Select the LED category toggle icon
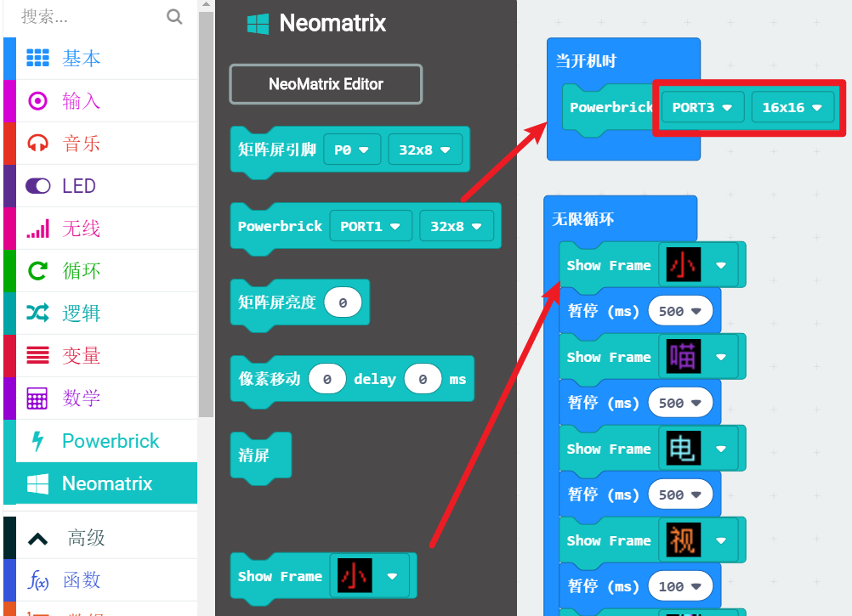 [37, 185]
